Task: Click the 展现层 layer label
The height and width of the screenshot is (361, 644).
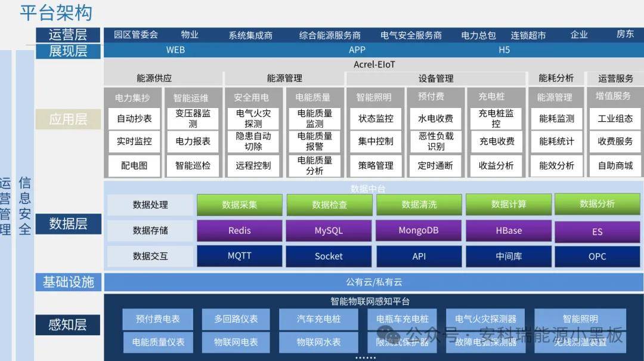Action: [68, 51]
